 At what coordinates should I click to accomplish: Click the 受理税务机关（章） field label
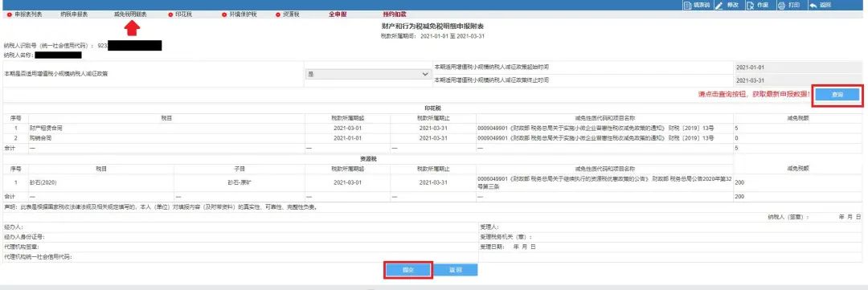coord(506,237)
